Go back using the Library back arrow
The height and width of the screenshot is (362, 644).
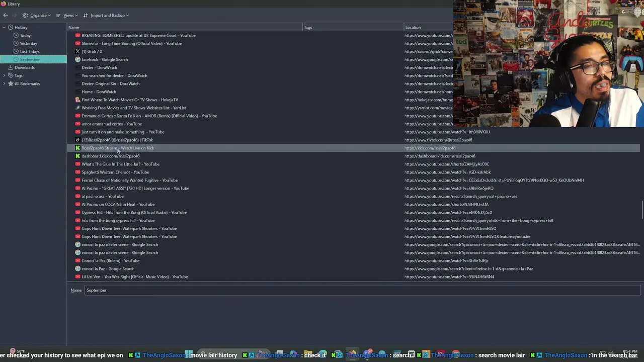pyautogui.click(x=6, y=15)
